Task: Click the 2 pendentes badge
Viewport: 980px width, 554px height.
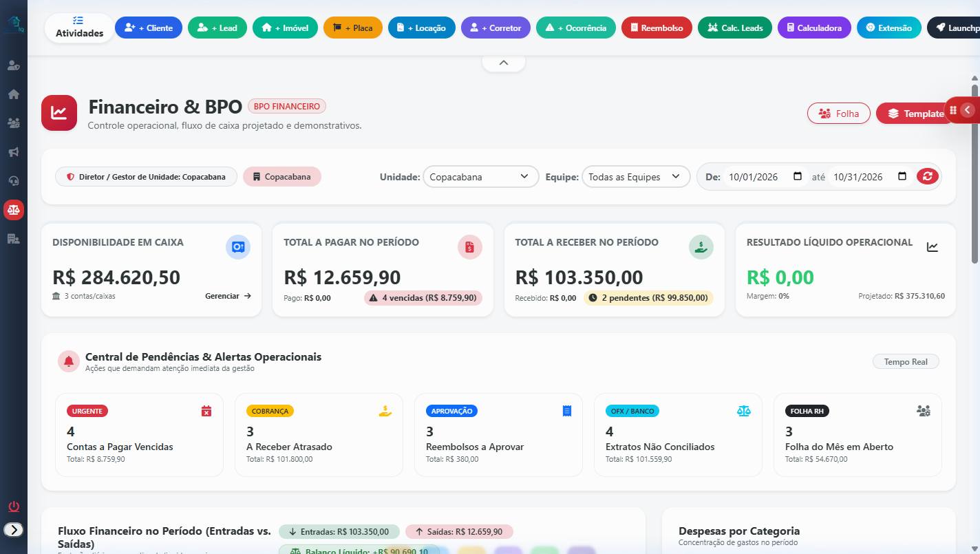Action: click(x=649, y=298)
